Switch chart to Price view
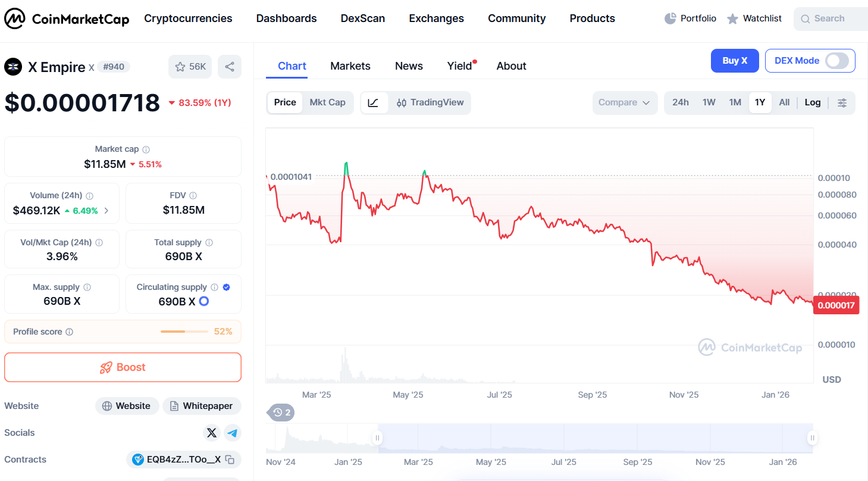The image size is (868, 481). (285, 102)
